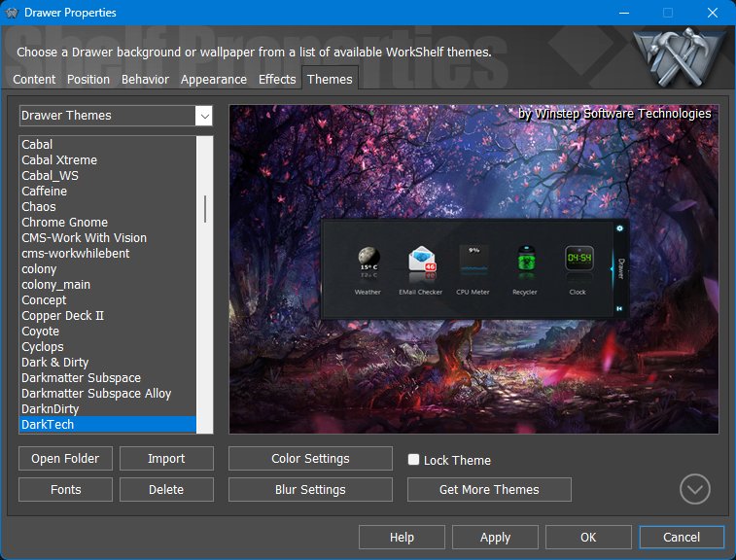Click the skip-back arrow icon on drawer preview
Screen dimensions: 736x560
click(x=619, y=308)
